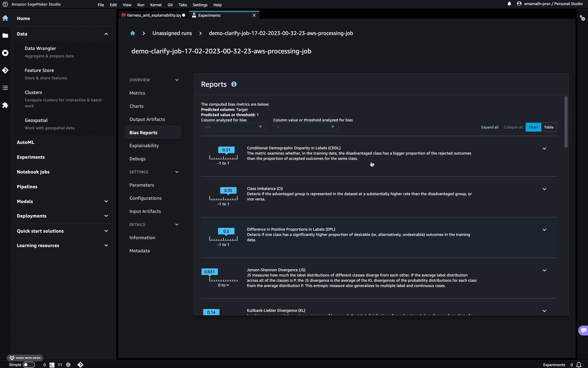This screenshot has width=588, height=368.
Task: Expand the Quick start solutions chevron
Action: (106, 231)
